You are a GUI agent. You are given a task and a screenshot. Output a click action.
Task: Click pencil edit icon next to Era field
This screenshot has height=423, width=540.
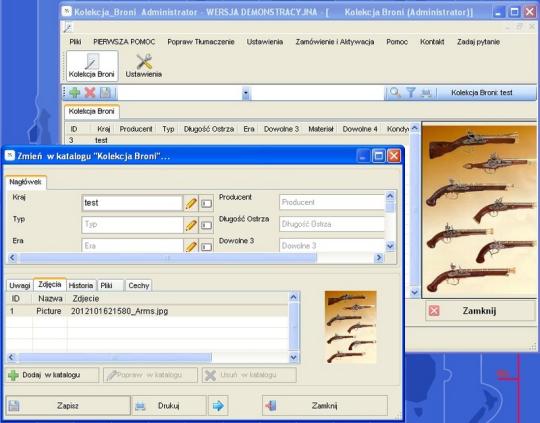click(x=191, y=246)
